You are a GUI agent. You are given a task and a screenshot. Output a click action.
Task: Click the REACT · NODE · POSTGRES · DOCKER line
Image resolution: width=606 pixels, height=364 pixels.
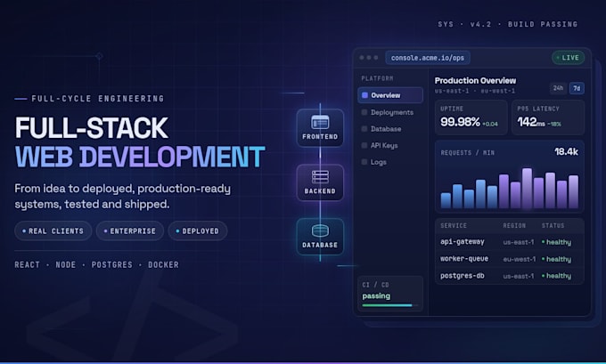click(x=96, y=265)
